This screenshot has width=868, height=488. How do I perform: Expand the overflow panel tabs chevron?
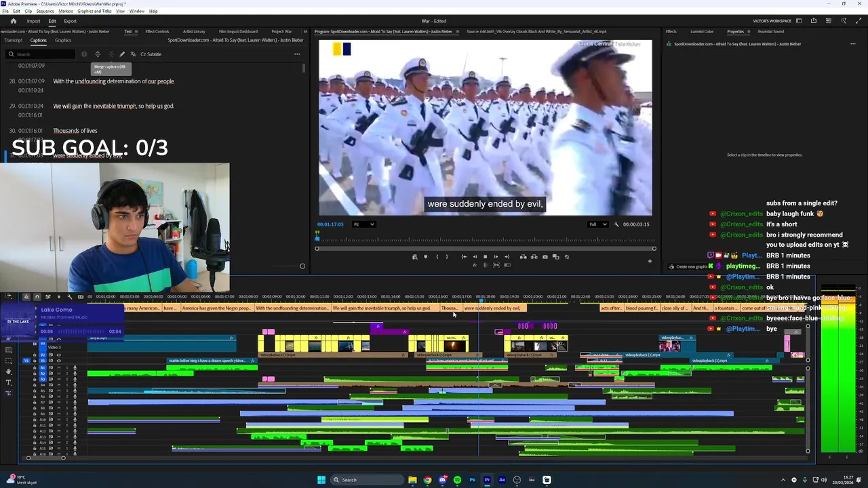[305, 31]
